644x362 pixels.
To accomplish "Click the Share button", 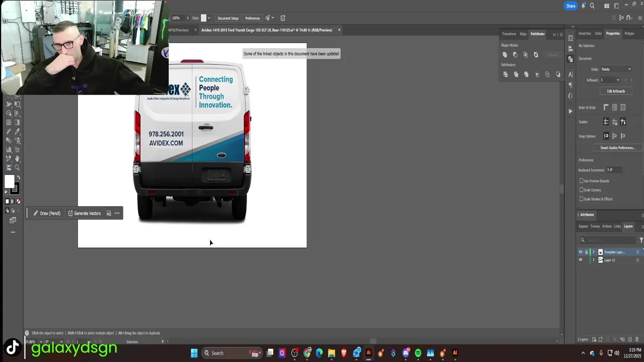I will click(571, 6).
